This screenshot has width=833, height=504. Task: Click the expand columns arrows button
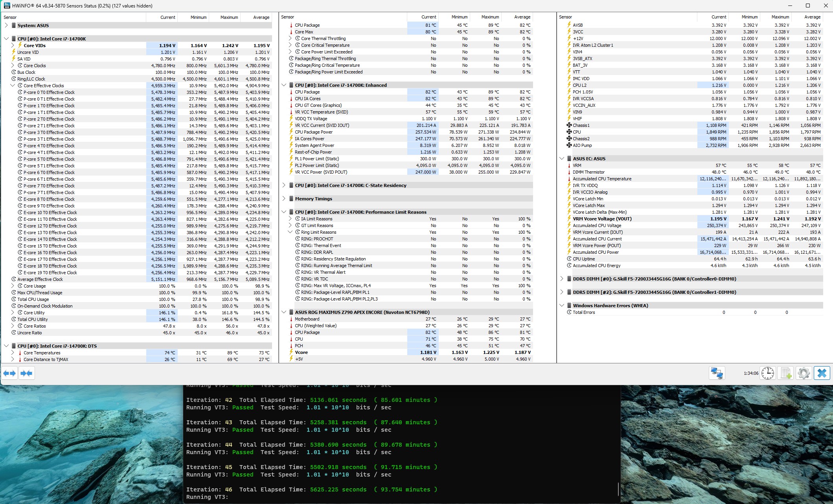coord(10,373)
